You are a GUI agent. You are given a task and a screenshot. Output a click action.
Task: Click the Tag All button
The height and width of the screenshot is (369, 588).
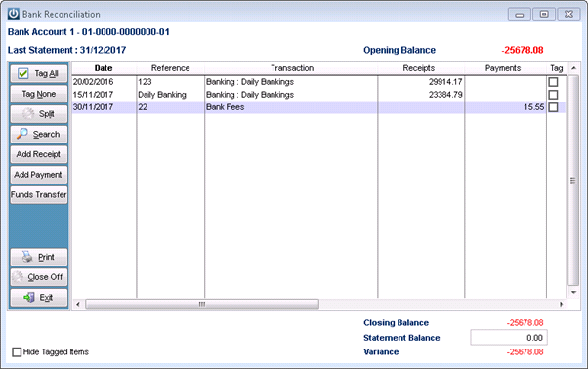click(39, 73)
